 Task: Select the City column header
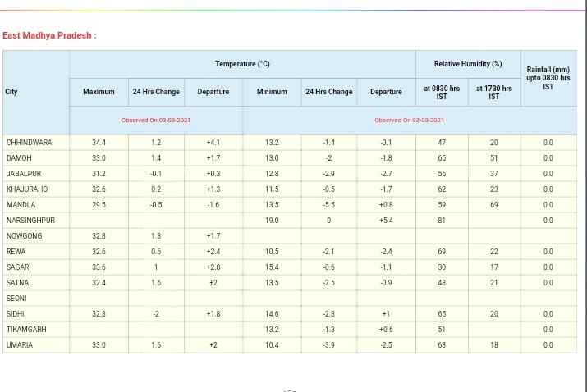coord(11,92)
